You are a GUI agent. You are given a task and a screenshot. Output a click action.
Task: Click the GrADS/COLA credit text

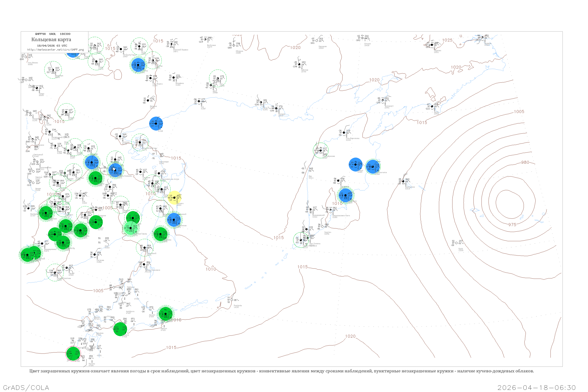(x=26, y=387)
